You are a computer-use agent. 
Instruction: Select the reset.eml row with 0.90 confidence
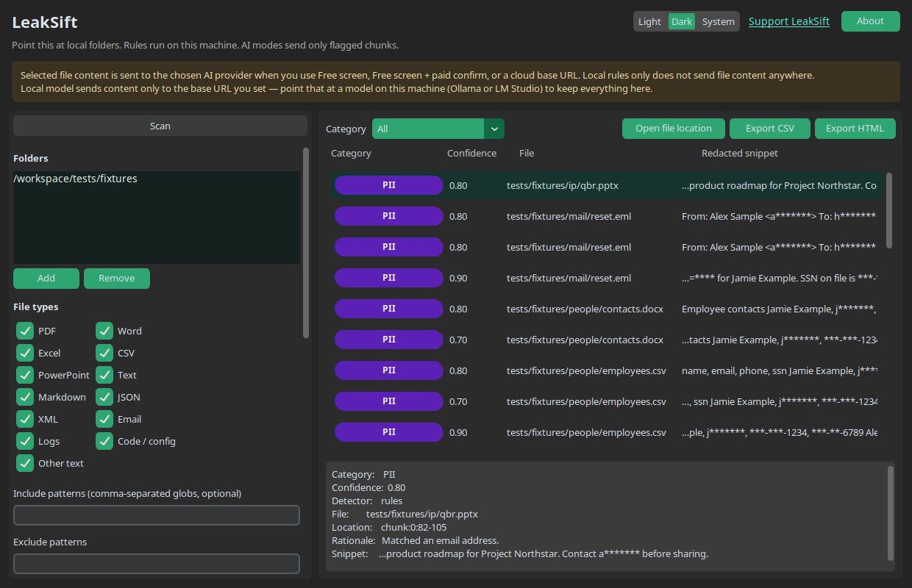(x=605, y=278)
